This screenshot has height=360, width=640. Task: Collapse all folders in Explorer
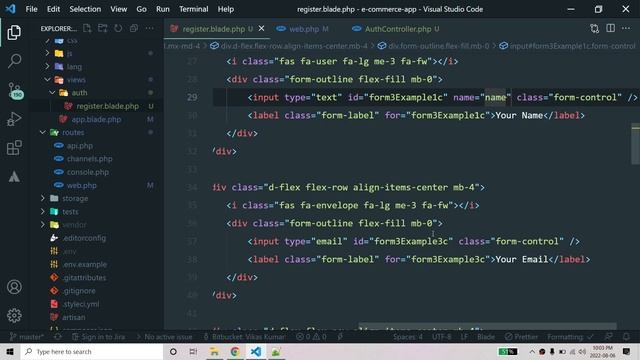click(133, 28)
